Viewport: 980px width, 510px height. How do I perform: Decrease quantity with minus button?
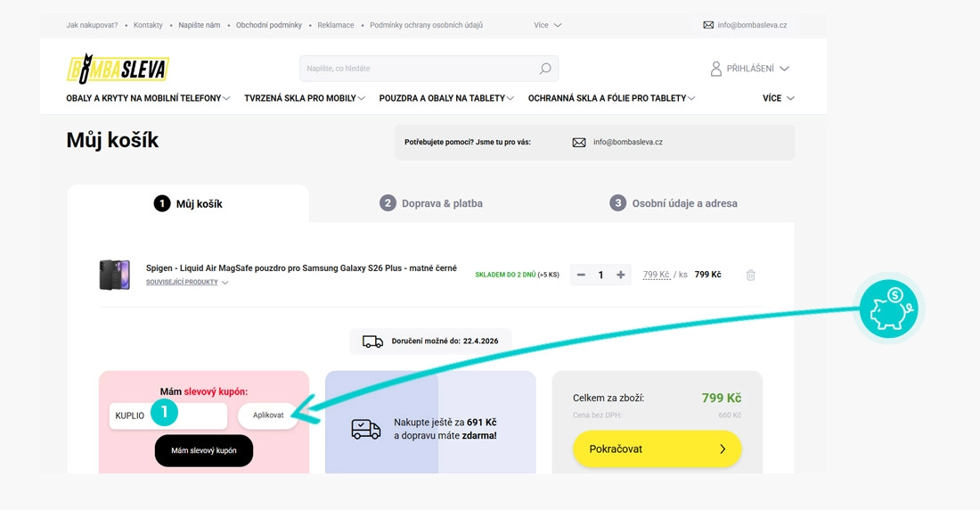[x=581, y=275]
